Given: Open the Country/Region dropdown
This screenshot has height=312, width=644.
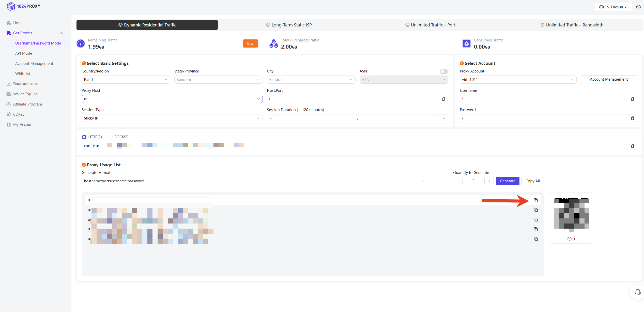Looking at the screenshot, I should pyautogui.click(x=126, y=80).
